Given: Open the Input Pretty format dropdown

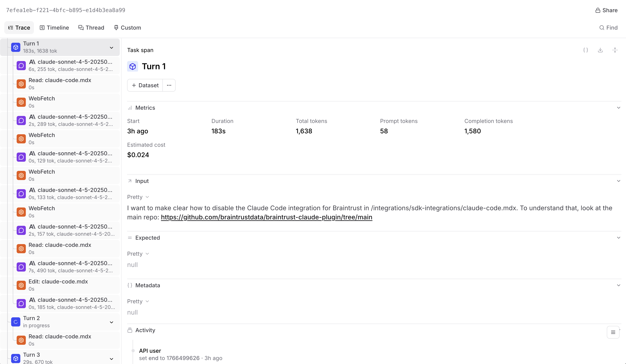Looking at the screenshot, I should click(138, 197).
